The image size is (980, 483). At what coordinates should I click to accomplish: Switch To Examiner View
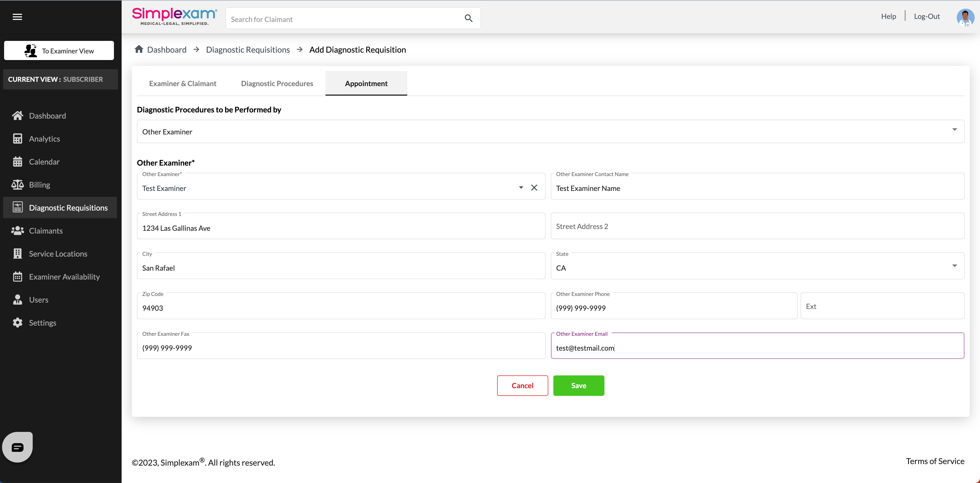click(x=59, y=51)
